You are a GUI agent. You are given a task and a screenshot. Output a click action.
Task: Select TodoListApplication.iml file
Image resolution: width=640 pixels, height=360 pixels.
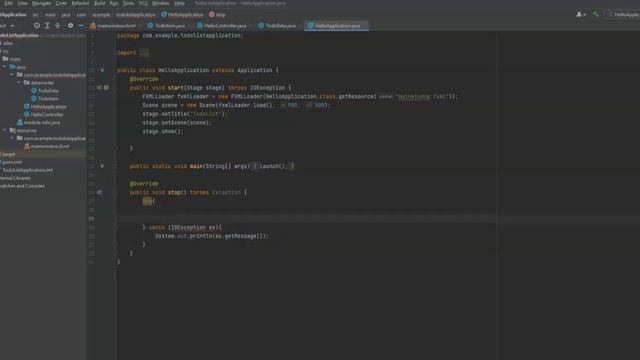tap(27, 170)
